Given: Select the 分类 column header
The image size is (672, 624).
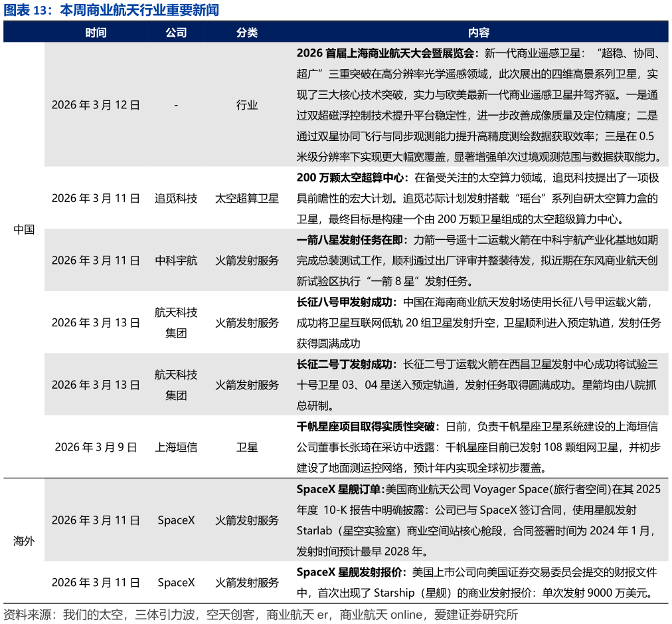Looking at the screenshot, I should [x=246, y=32].
